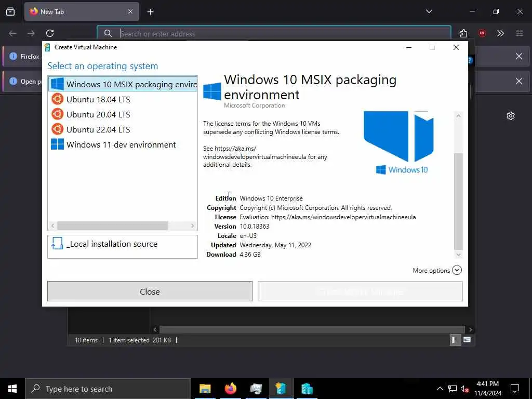Image resolution: width=532 pixels, height=399 pixels.
Task: Dismiss the second Open notification bar
Action: 519,81
